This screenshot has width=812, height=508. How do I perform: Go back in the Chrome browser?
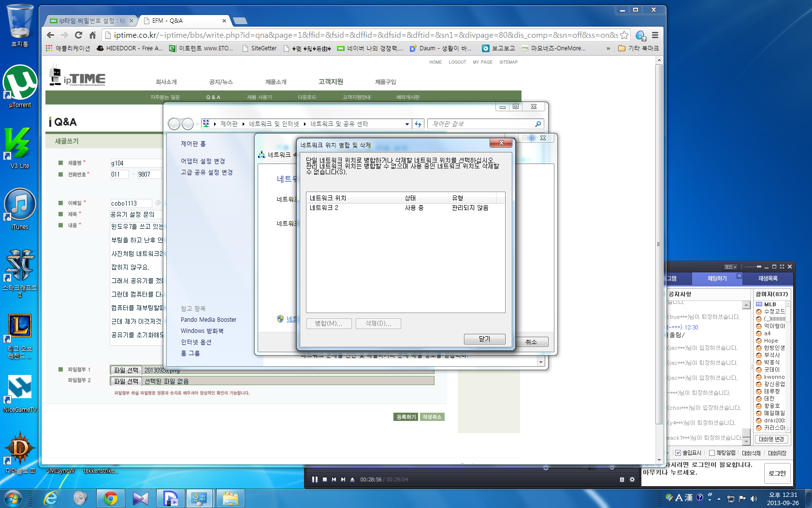click(x=51, y=35)
